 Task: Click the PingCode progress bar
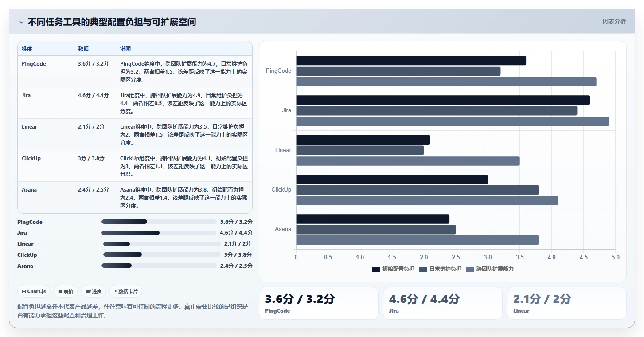159,222
